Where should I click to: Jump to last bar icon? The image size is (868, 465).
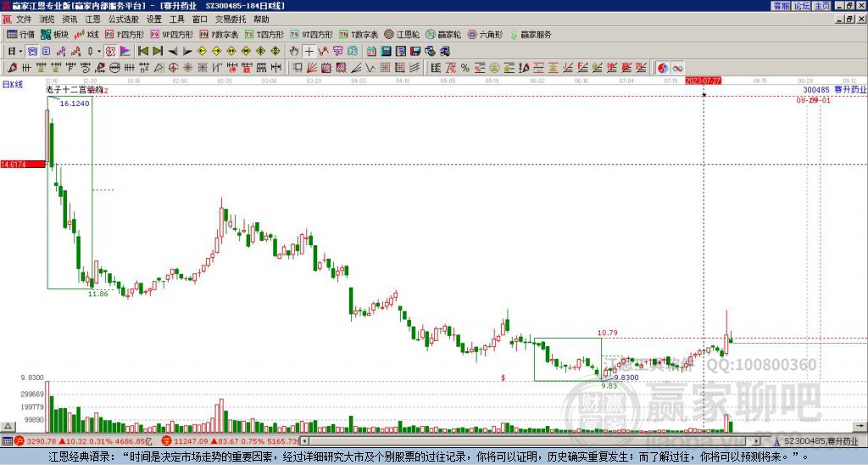[158, 52]
